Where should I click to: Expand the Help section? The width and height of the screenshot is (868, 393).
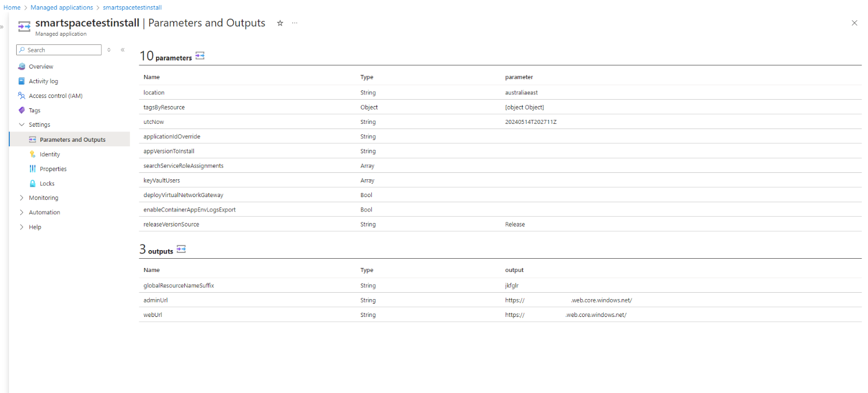click(22, 227)
